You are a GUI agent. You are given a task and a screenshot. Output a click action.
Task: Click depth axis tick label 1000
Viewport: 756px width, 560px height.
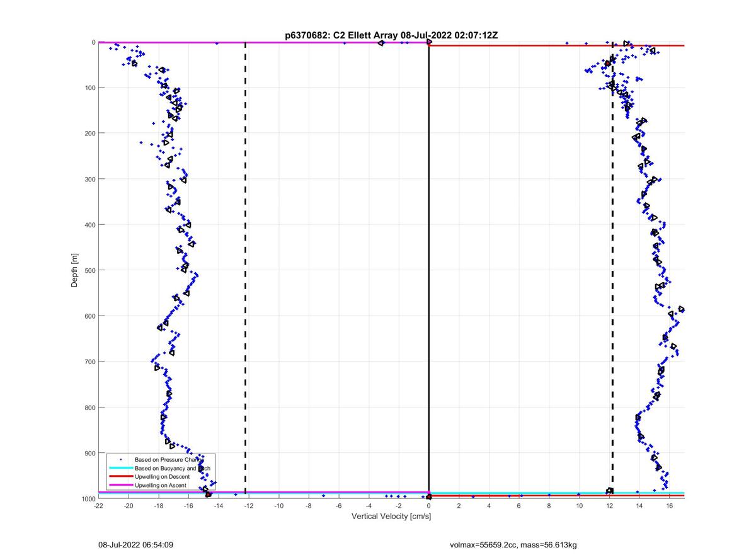[88, 499]
